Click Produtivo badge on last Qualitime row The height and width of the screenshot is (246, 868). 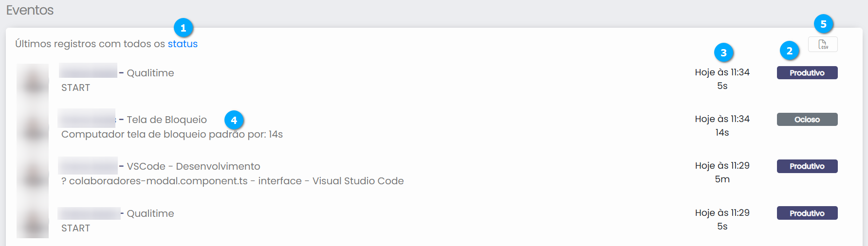[807, 213]
